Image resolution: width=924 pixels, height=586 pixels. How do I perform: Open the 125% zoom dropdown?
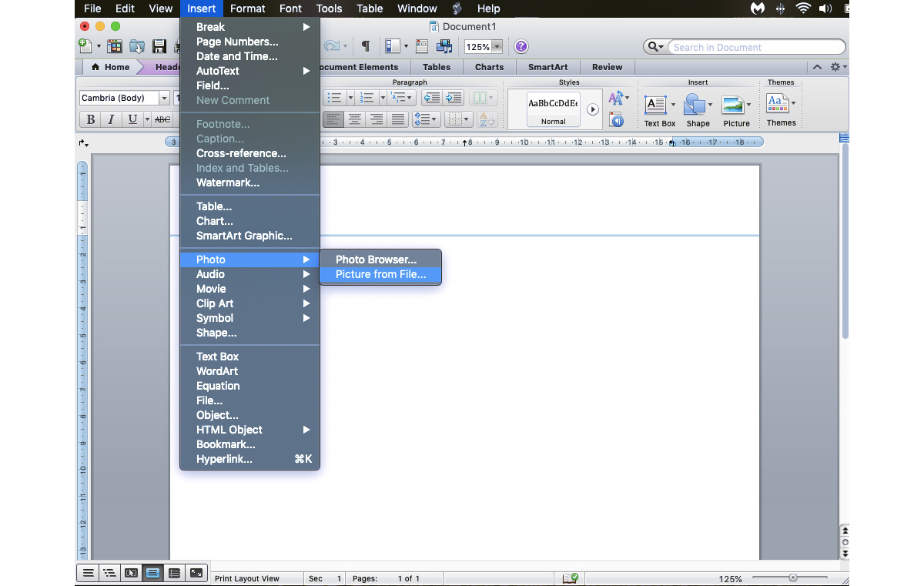pyautogui.click(x=497, y=47)
